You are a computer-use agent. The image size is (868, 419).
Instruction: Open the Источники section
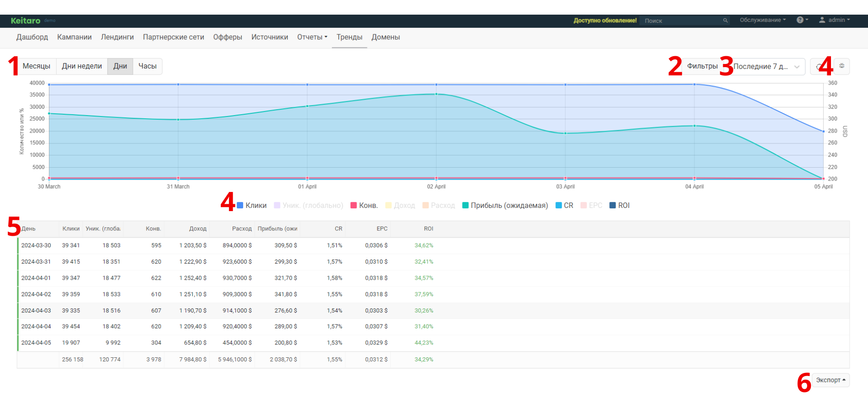click(x=270, y=37)
